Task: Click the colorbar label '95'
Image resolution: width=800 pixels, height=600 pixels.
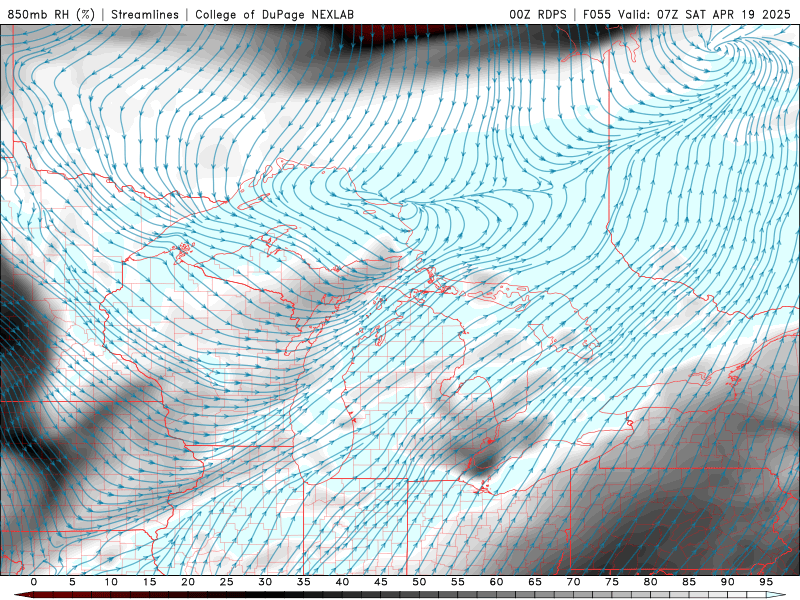Action: click(x=766, y=582)
